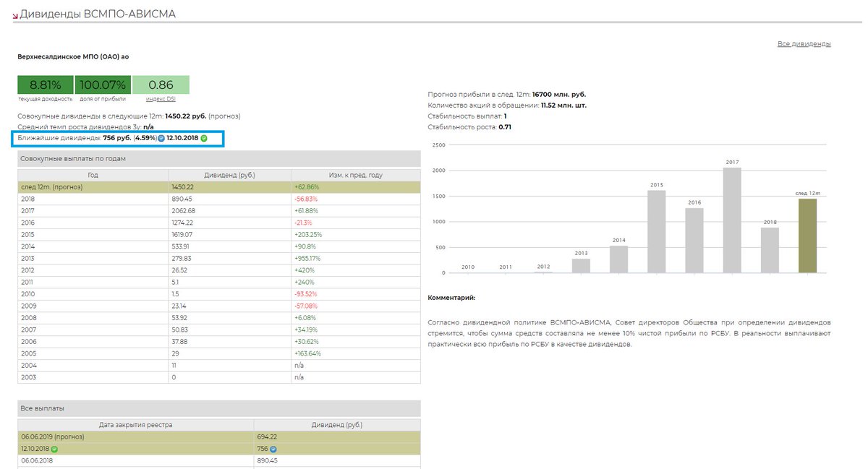
Task: Click the 533.91 dividend value
Action: pyautogui.click(x=181, y=246)
